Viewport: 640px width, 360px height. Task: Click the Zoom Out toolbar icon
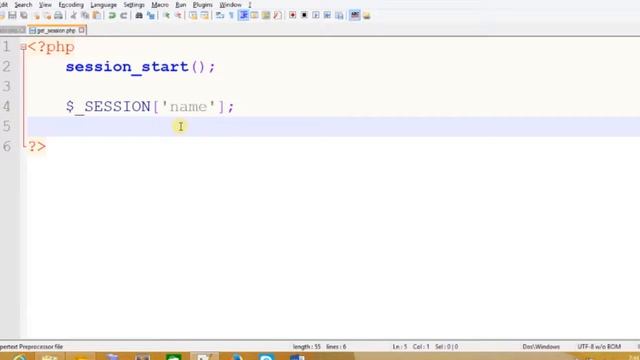178,16
